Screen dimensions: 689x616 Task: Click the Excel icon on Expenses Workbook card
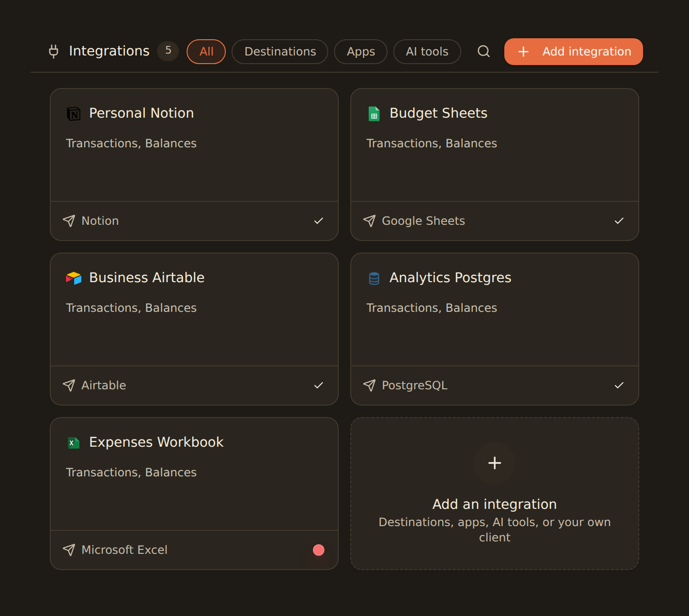74,443
